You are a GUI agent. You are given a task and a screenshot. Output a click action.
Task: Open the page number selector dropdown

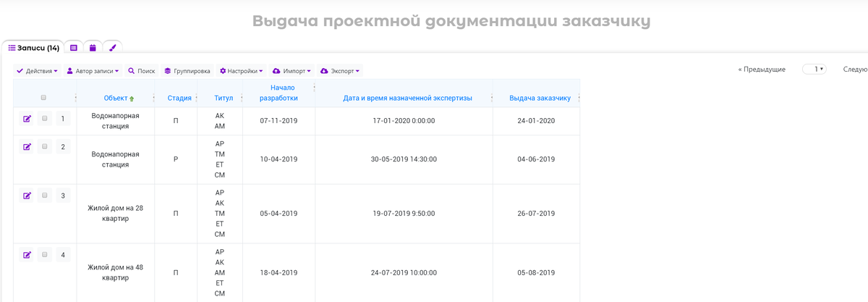coord(814,69)
